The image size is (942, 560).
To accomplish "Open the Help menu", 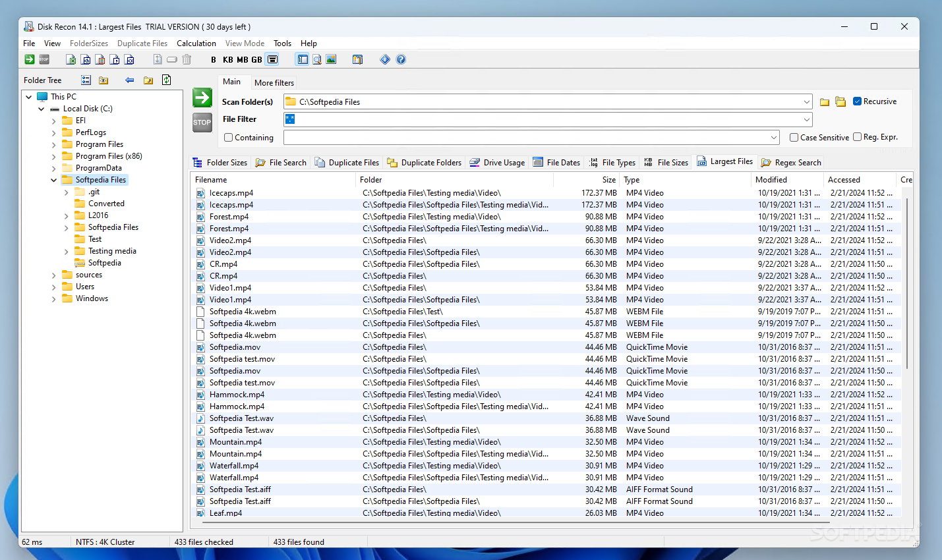I will pyautogui.click(x=309, y=43).
